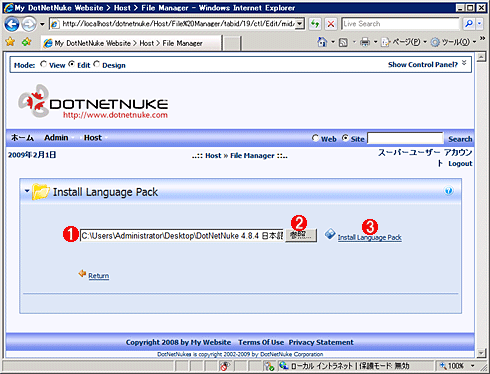Open the Home icon dropdown arrow

tap(333, 42)
